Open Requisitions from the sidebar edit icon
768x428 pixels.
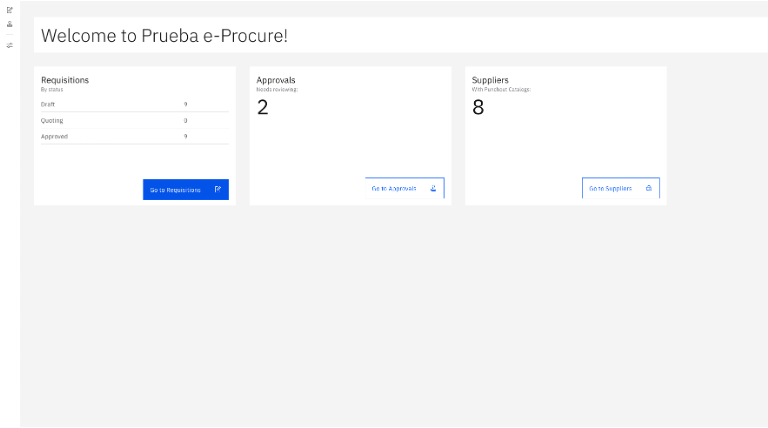click(10, 10)
